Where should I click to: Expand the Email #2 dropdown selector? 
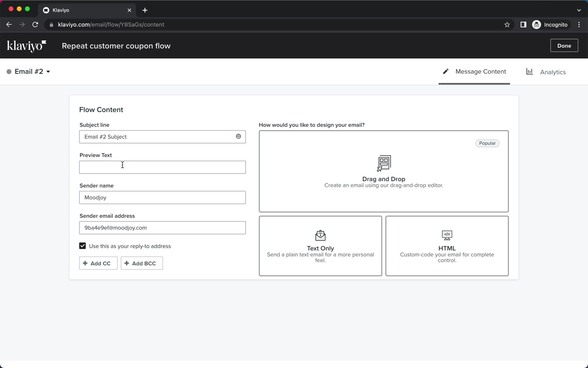pyautogui.click(x=48, y=72)
